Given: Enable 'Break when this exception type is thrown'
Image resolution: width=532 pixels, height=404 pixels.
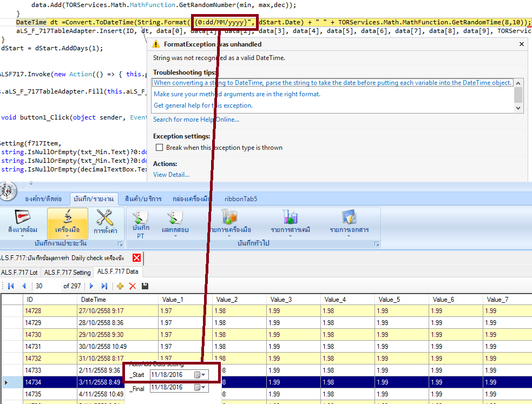Looking at the screenshot, I should (159, 148).
